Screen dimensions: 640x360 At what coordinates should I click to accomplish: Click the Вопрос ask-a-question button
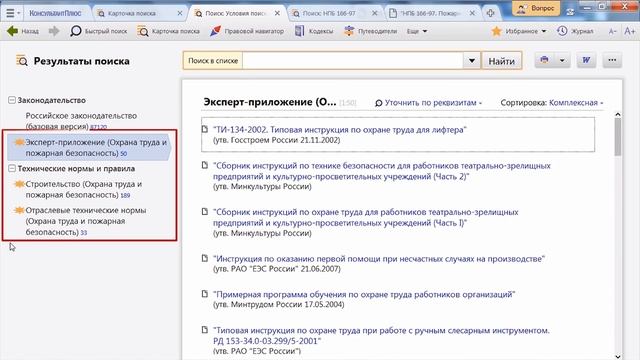pos(536,9)
